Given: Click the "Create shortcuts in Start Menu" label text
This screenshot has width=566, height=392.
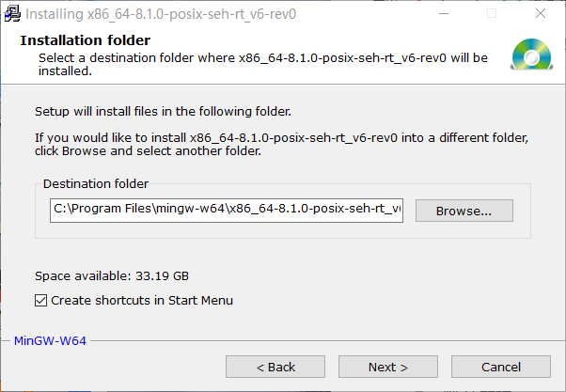Looking at the screenshot, I should (142, 301).
